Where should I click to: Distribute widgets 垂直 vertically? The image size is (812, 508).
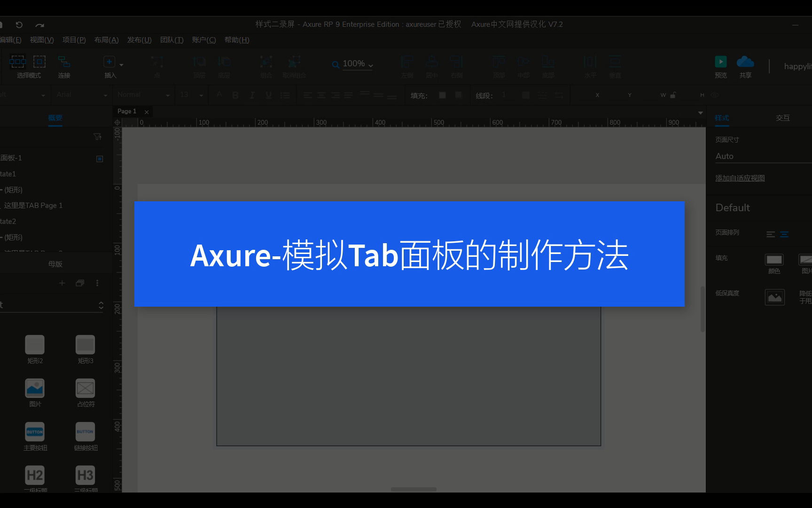615,62
